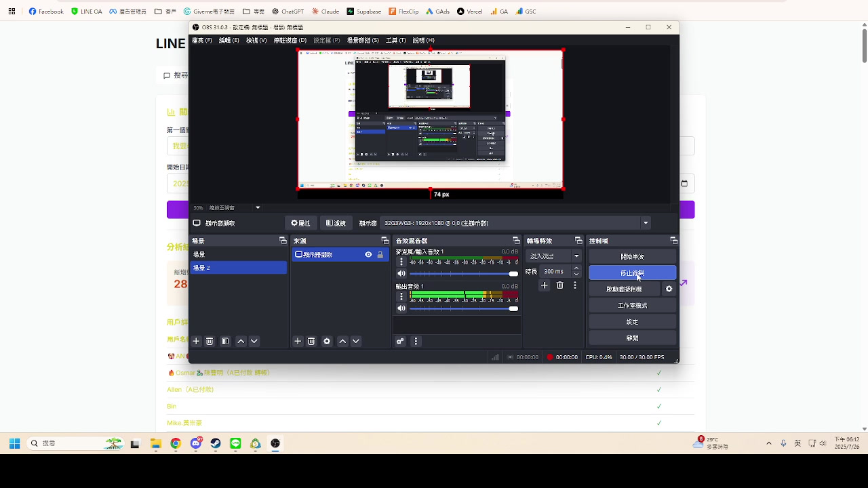Add a new transition with plus icon
Viewport: 868px width, 488px height.
(544, 285)
